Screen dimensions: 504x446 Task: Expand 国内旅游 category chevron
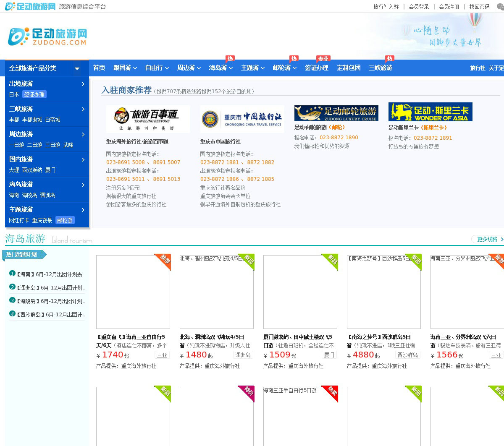(83, 159)
